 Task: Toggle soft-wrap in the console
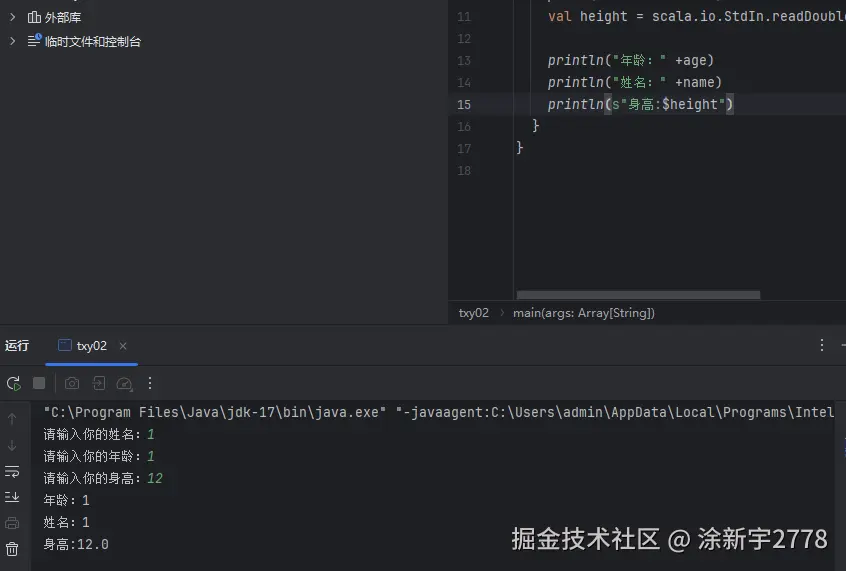(12, 472)
